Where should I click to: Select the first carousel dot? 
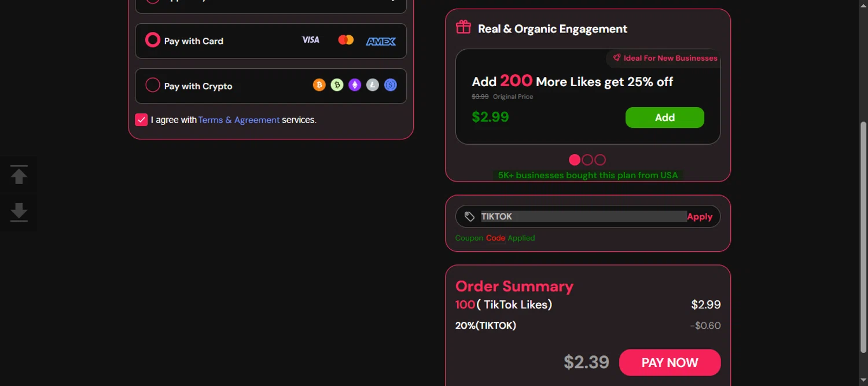tap(575, 160)
